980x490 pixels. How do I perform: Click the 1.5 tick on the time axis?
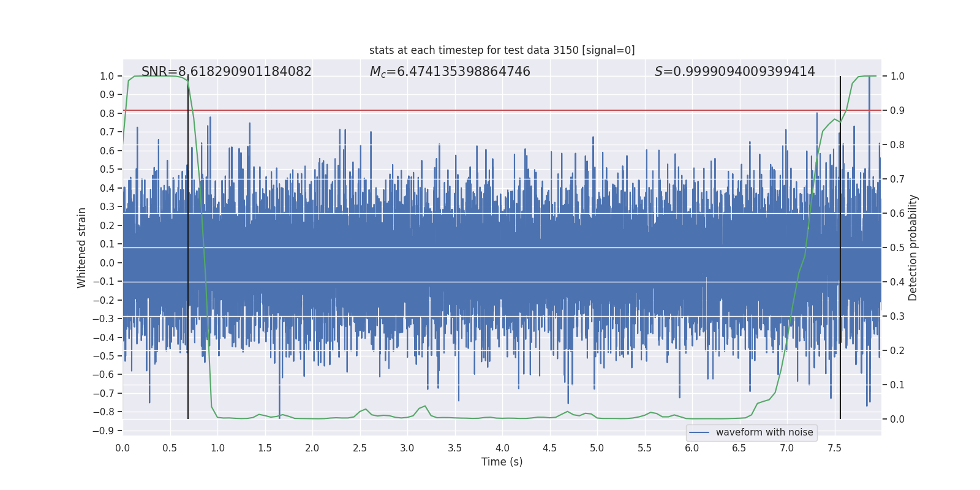pyautogui.click(x=265, y=448)
